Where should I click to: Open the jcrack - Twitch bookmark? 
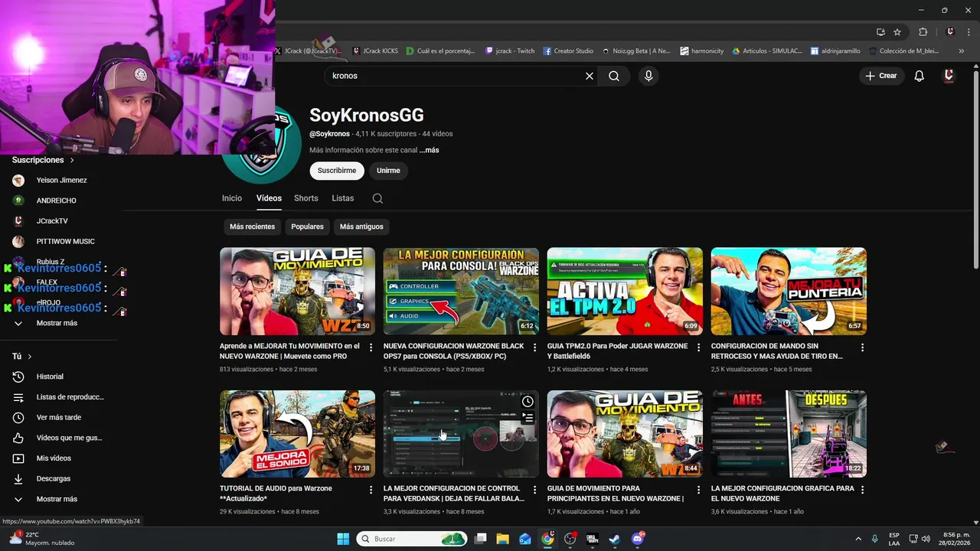pos(510,51)
